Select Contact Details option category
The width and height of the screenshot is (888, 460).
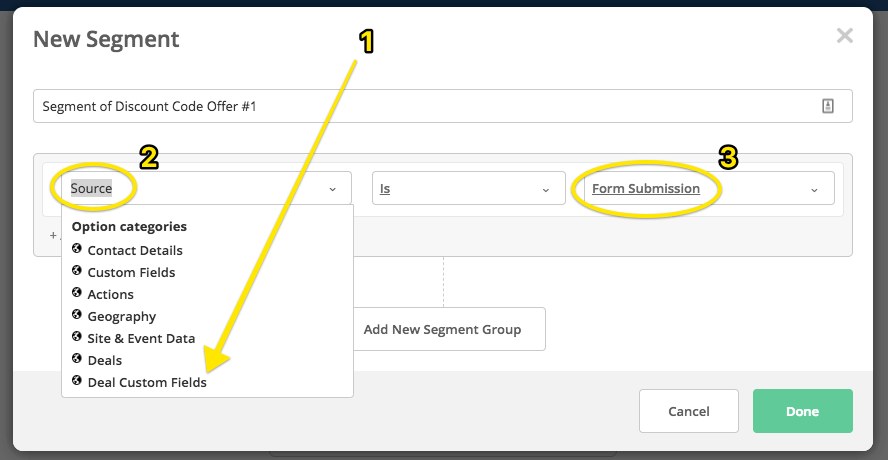coord(135,250)
